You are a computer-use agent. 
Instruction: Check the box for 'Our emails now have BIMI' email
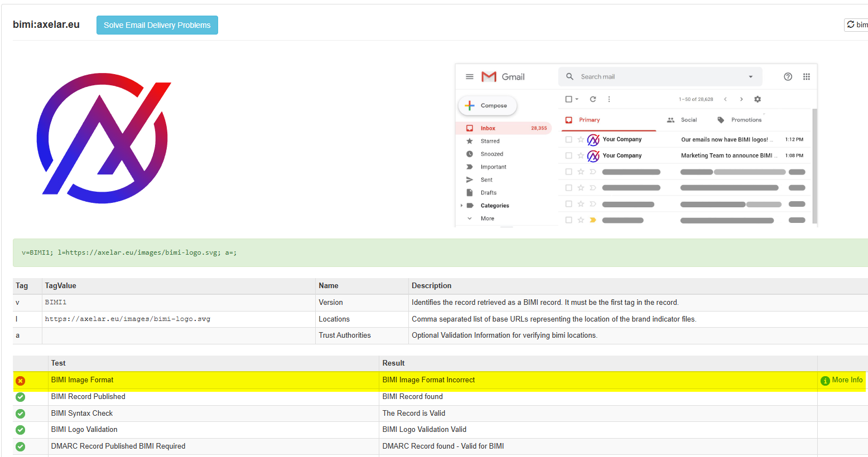coord(568,140)
